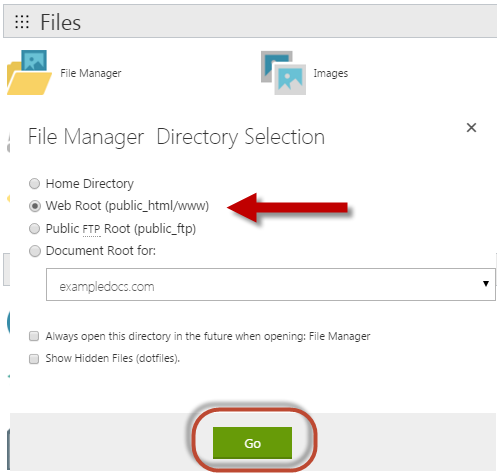Enable Show Hidden Files (dotfiles) checkbox
Viewport: 497px width, 473px height.
pyautogui.click(x=34, y=359)
